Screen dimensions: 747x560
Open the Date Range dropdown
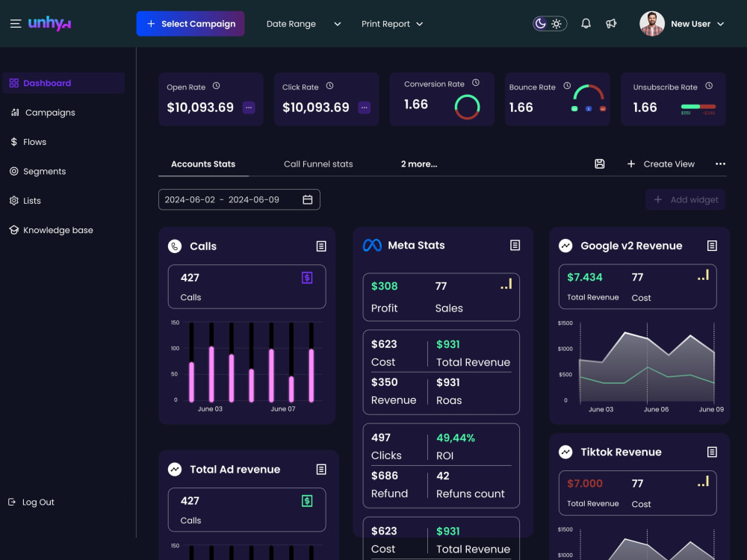[303, 24]
